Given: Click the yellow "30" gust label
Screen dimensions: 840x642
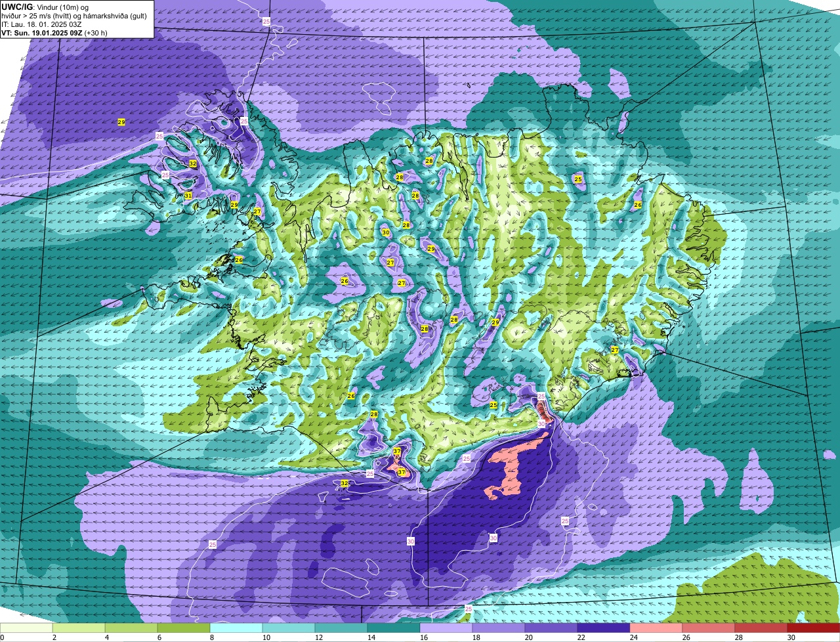Looking at the screenshot, I should (x=385, y=232).
